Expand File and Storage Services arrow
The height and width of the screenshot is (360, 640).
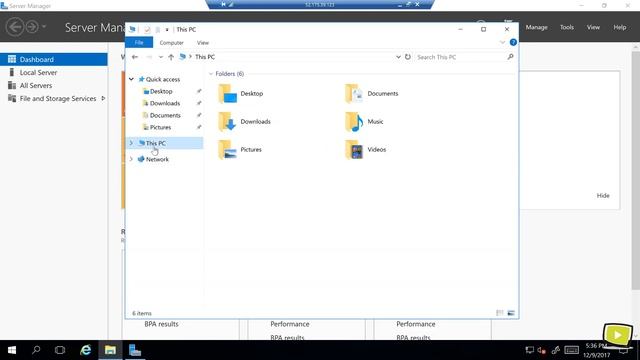[103, 98]
